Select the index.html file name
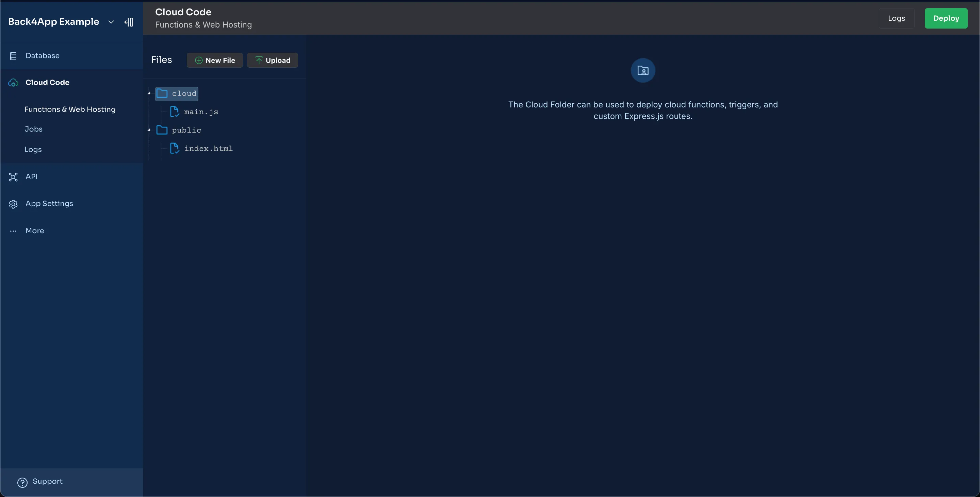The height and width of the screenshot is (497, 980). 209,149
